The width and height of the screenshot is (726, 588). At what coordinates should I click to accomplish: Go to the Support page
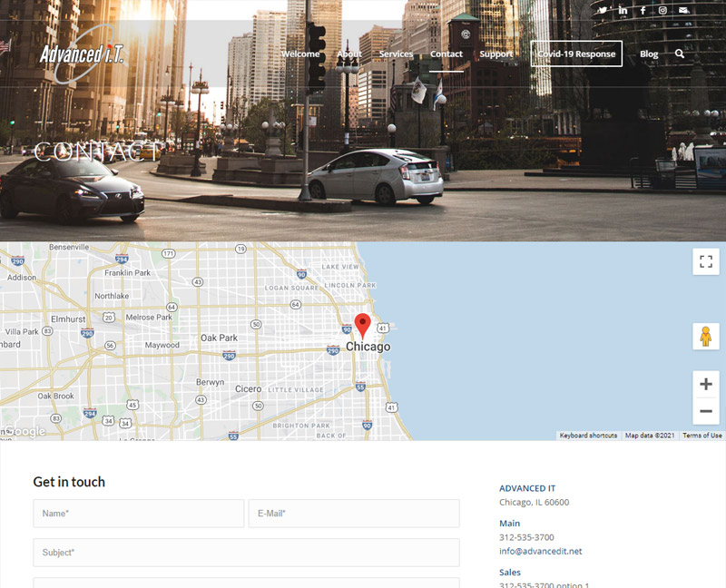[x=495, y=54]
